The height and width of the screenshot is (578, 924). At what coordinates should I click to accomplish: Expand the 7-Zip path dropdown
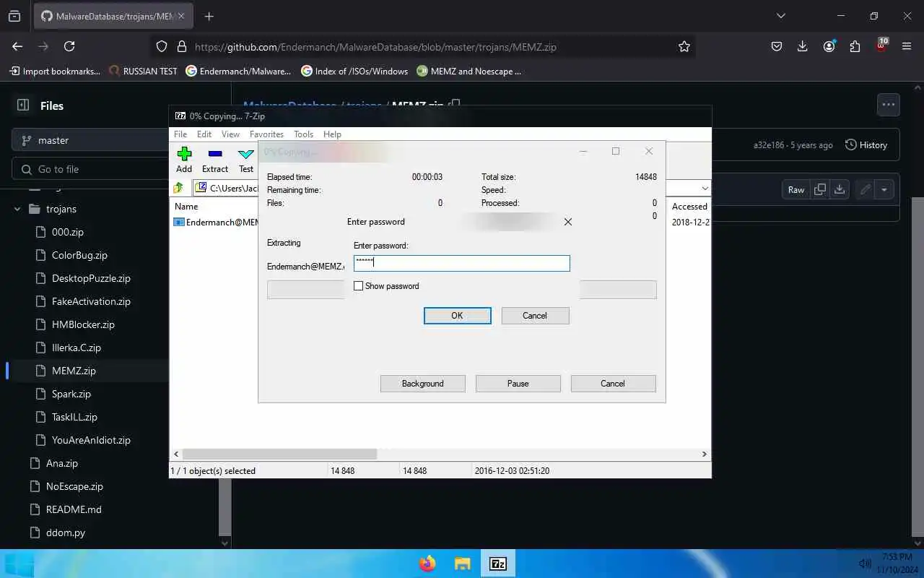click(705, 188)
